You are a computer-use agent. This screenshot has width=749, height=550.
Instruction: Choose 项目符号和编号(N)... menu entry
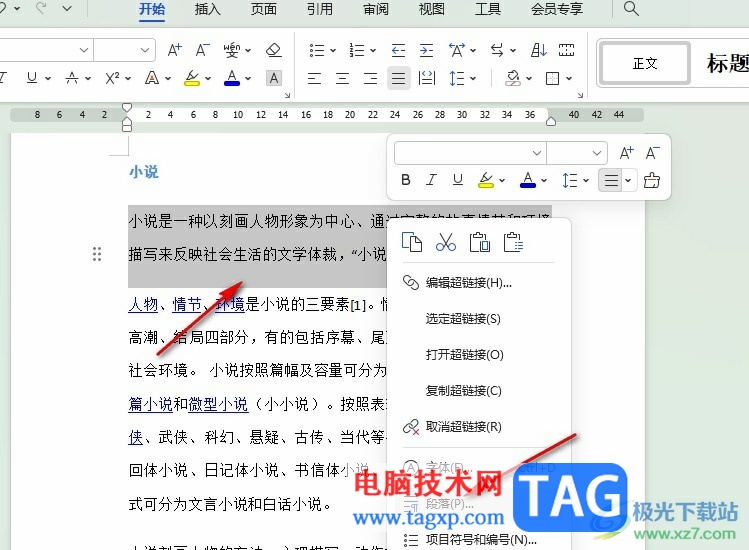[x=479, y=540]
